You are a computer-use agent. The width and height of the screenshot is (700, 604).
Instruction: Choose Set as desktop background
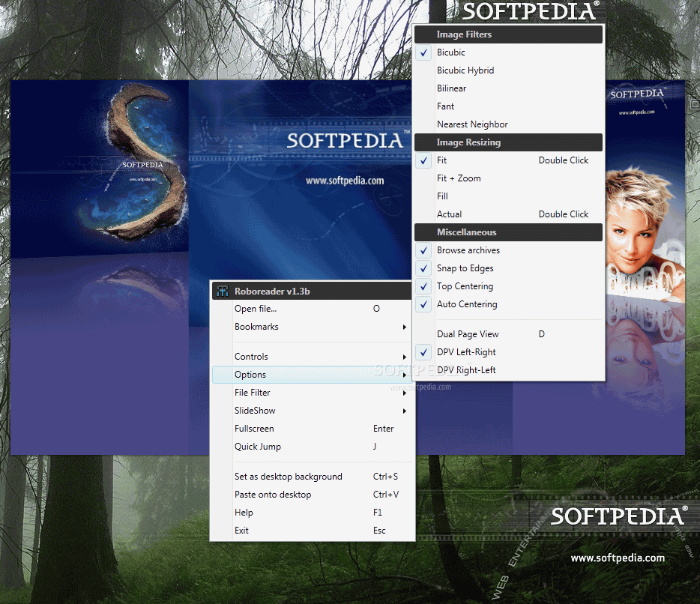tap(312, 477)
